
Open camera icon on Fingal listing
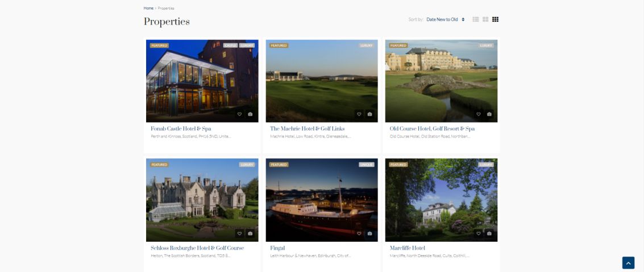point(369,233)
